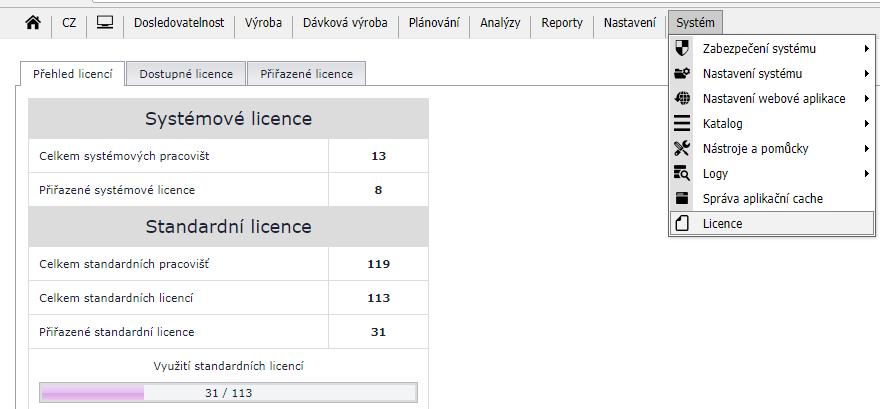The height and width of the screenshot is (409, 880).
Task: Click the shield icon for Zabezpečení systému
Action: pyautogui.click(x=683, y=48)
